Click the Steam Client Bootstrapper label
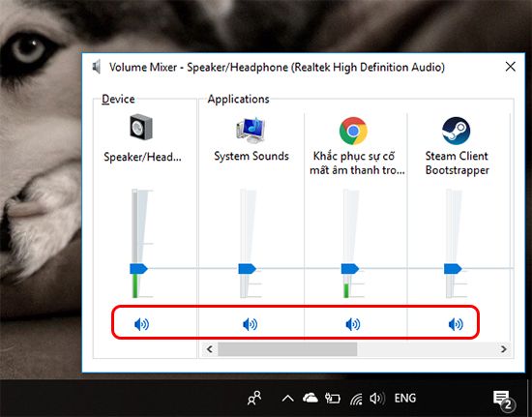The height and width of the screenshot is (417, 532). pyautogui.click(x=457, y=163)
